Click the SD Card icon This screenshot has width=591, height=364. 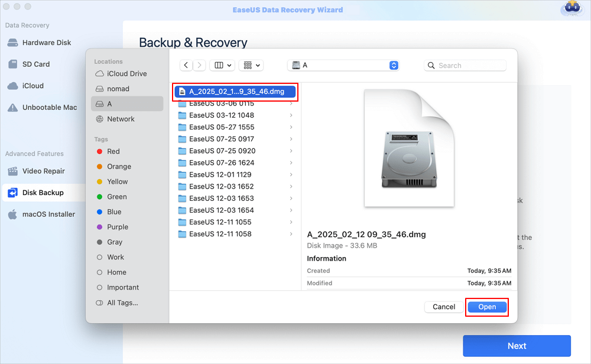point(13,64)
